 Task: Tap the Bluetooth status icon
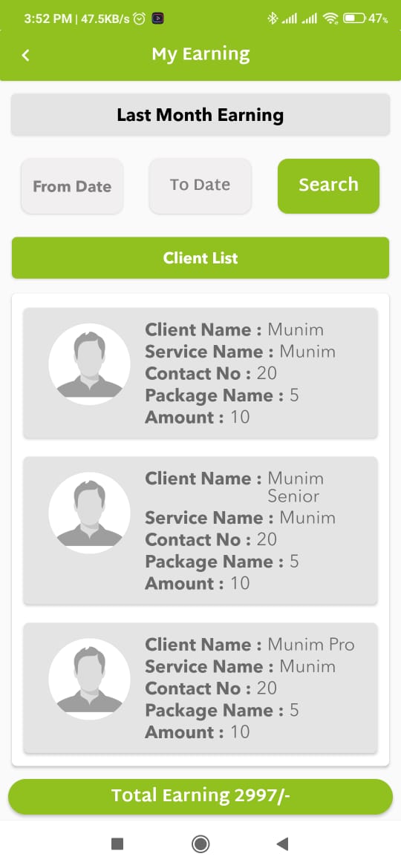[x=272, y=19]
